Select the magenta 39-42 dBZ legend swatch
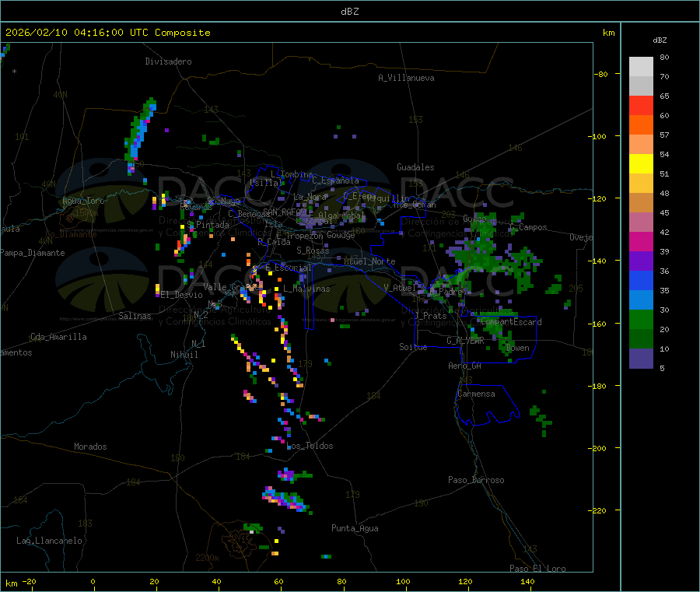Image resolution: width=700 pixels, height=592 pixels. [641, 241]
